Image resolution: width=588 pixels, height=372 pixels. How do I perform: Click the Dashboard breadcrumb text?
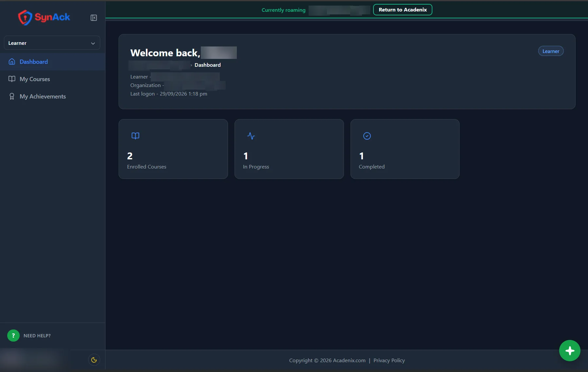(208, 65)
